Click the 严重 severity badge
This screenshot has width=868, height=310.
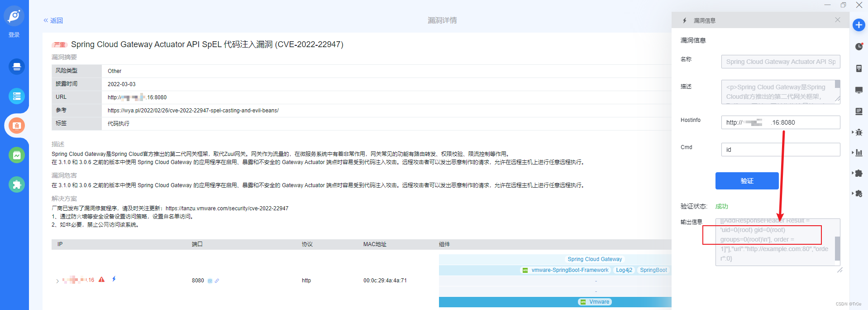(x=60, y=45)
